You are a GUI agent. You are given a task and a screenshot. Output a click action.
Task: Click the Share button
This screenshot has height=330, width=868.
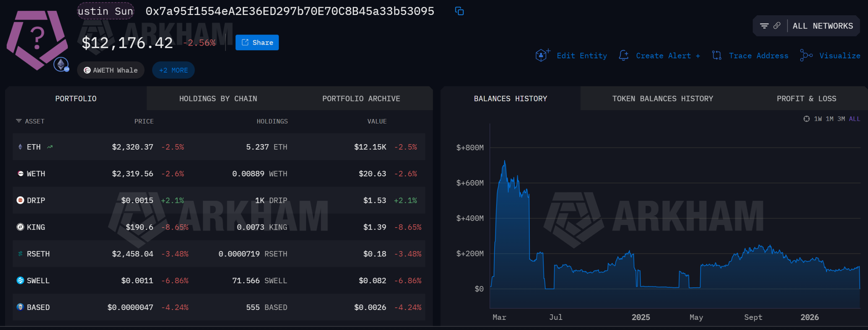(x=257, y=42)
